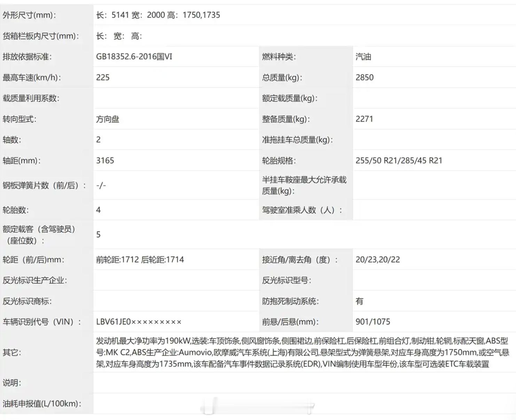This screenshot has height=420, width=516.
Task: Select the label 油耗申报值(L/100km):
Action: (42, 404)
